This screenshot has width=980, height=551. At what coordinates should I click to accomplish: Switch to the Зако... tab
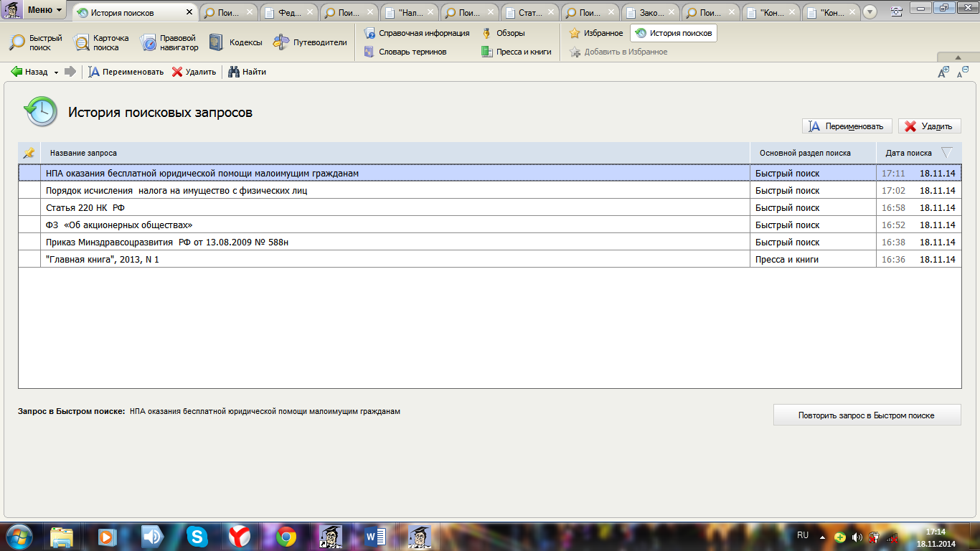pos(651,13)
